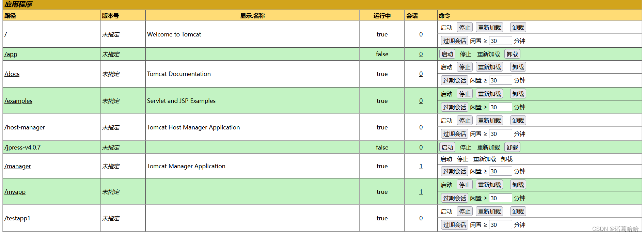Click the session count link for /manager

[x=421, y=166]
